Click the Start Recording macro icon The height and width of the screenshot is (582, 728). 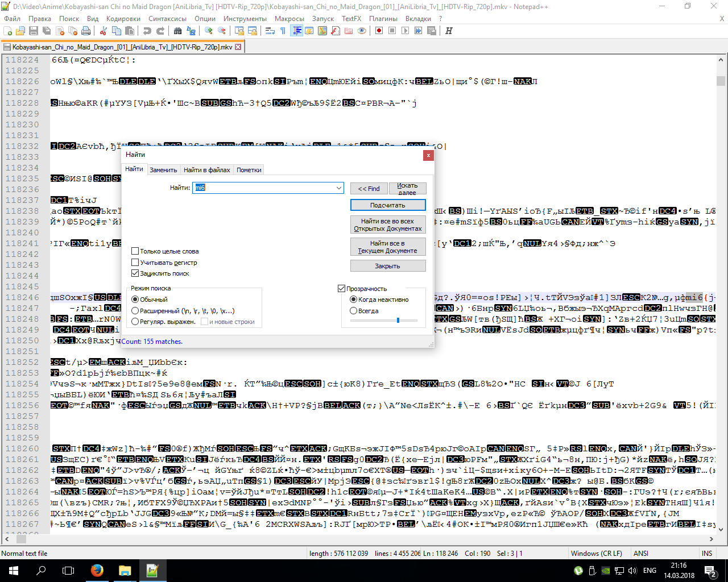[379, 31]
